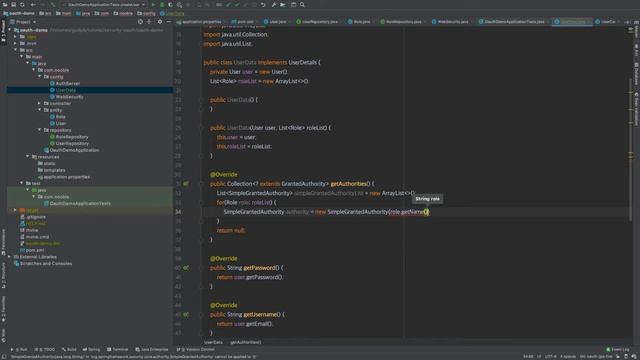Open the Spring tool window button

point(91,349)
